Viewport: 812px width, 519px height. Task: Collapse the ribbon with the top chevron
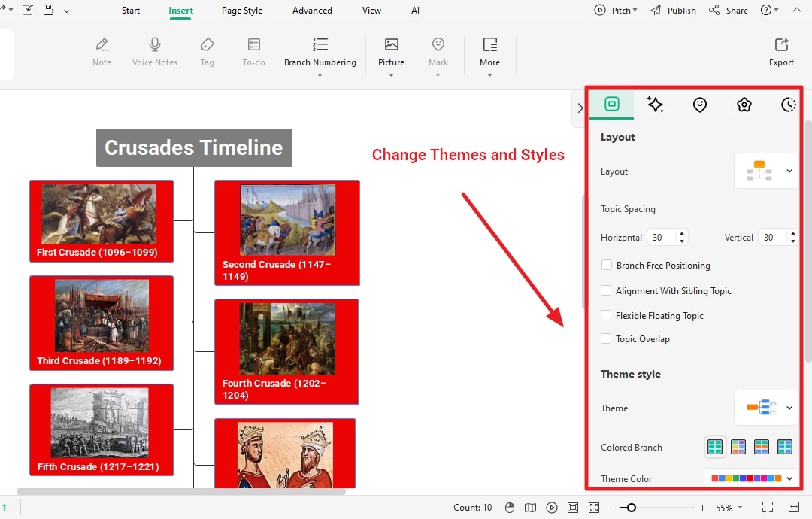pyautogui.click(x=796, y=10)
